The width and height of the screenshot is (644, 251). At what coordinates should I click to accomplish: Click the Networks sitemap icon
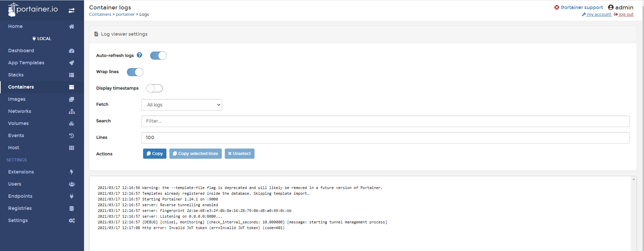pyautogui.click(x=72, y=111)
